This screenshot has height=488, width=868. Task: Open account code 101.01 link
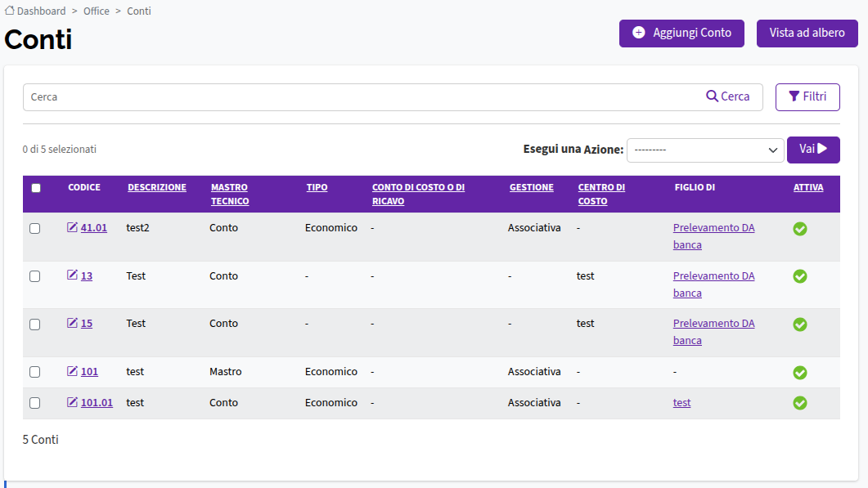pos(97,403)
